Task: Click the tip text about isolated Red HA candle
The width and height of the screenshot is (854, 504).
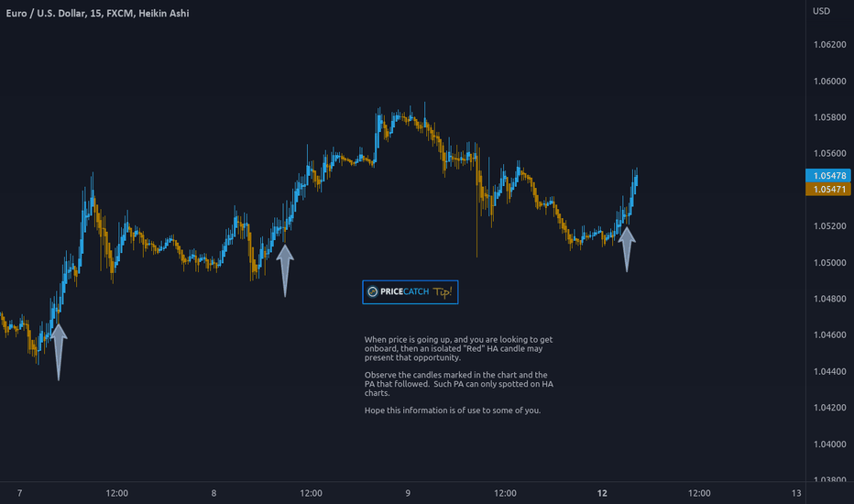Action: tap(458, 349)
